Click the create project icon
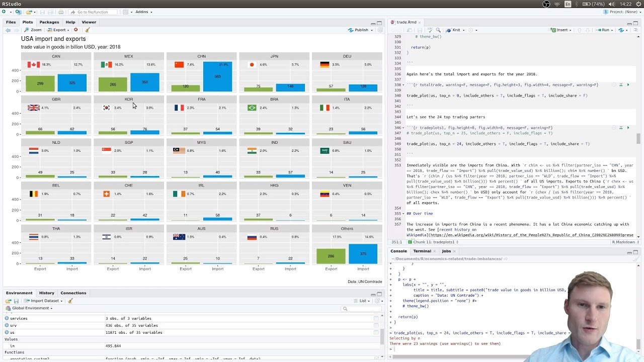644x362 pixels. pyautogui.click(x=19, y=12)
